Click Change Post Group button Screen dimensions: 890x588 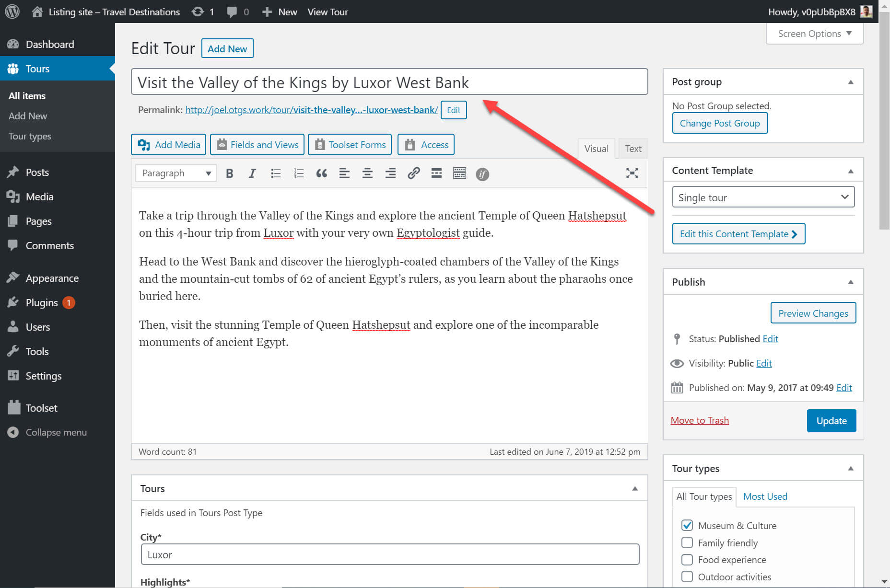(x=719, y=123)
